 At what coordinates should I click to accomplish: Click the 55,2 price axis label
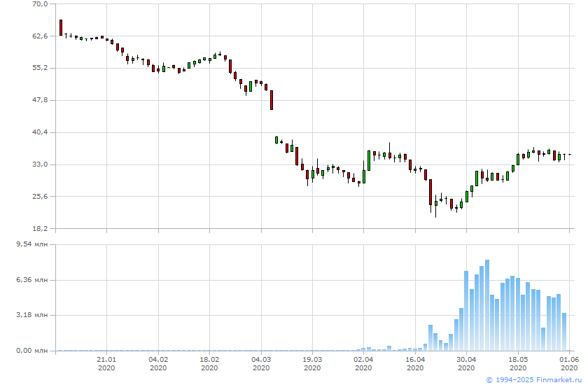pos(41,68)
